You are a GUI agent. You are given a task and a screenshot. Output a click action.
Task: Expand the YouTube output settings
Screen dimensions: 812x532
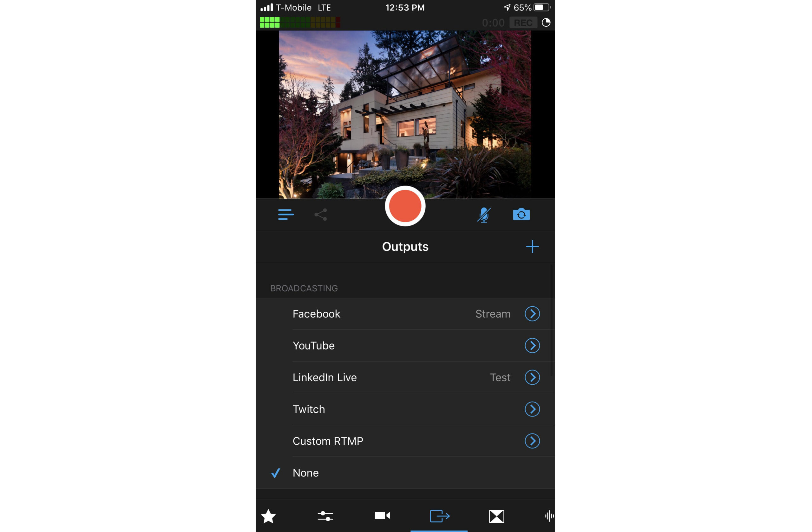click(x=532, y=346)
